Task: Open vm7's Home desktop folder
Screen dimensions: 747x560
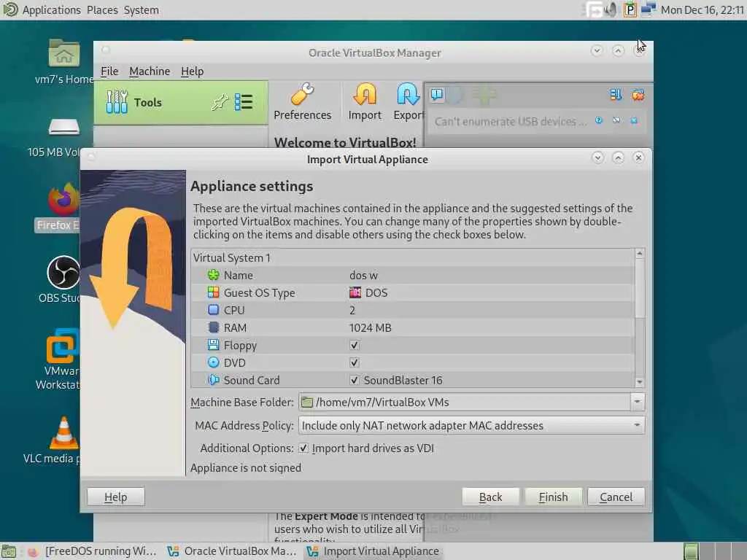Action: (x=64, y=62)
